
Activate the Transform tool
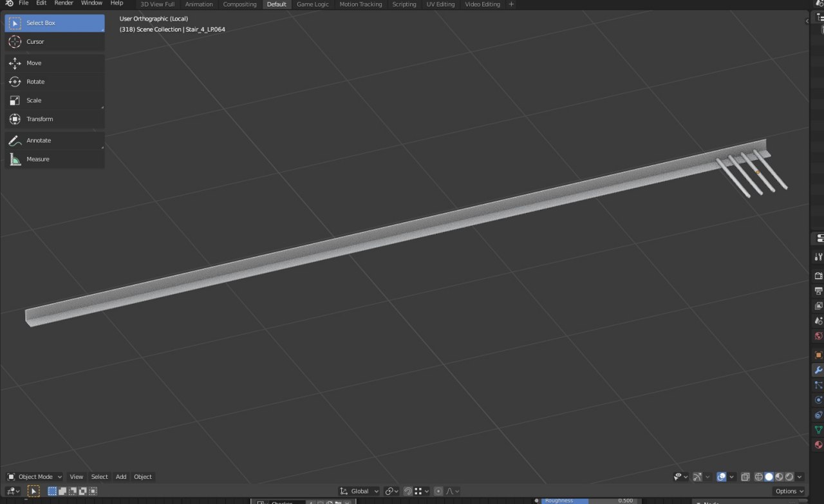click(x=54, y=119)
